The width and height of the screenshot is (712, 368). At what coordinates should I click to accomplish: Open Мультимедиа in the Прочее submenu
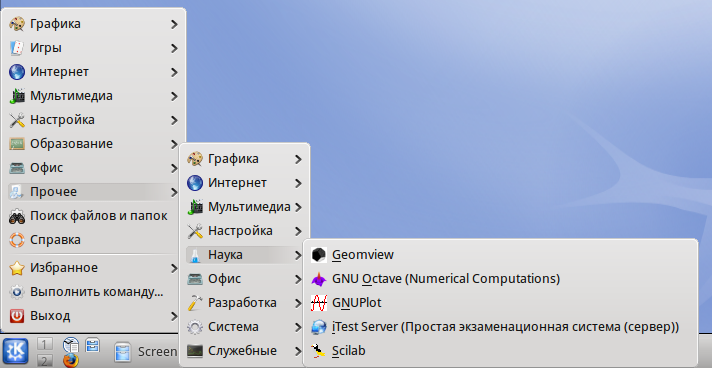pos(245,207)
